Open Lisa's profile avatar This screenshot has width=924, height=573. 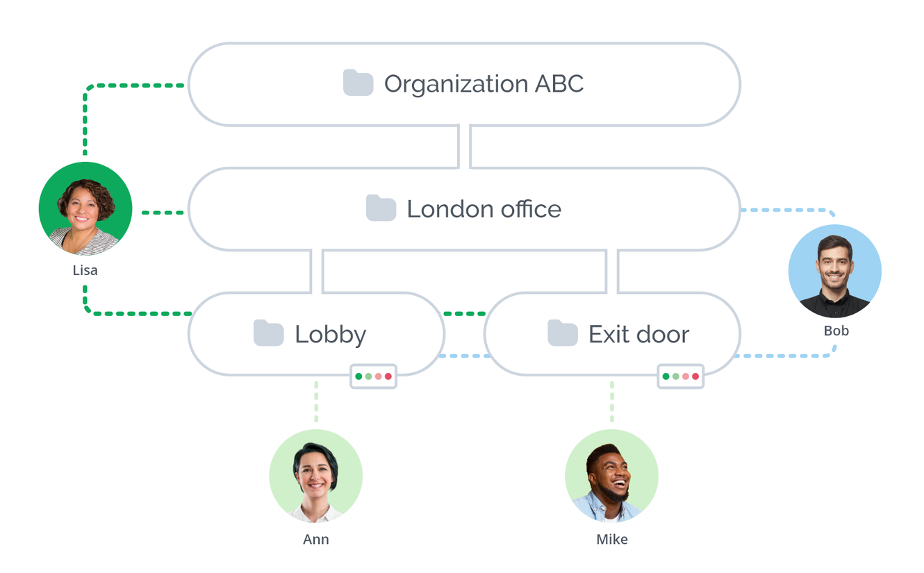tap(85, 209)
